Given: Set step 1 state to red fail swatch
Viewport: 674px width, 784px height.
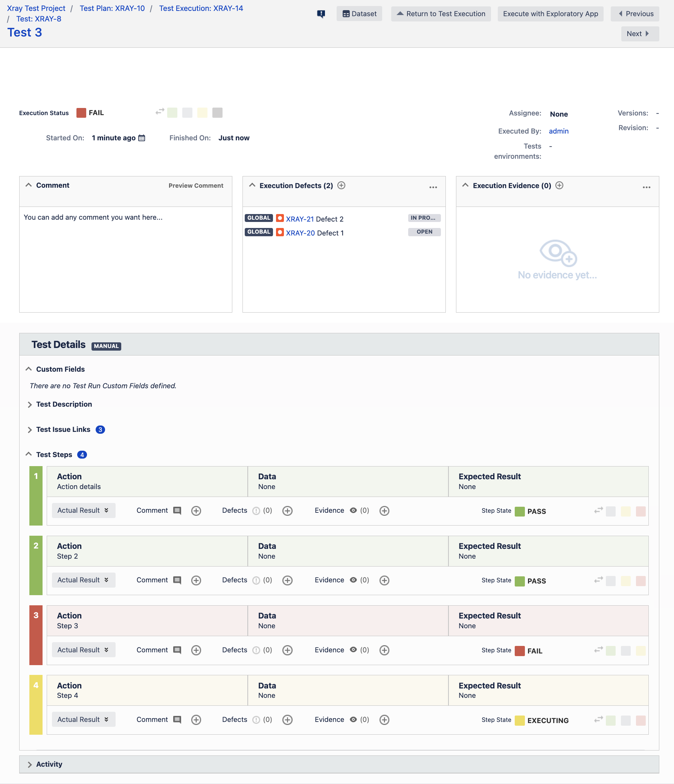Looking at the screenshot, I should pos(640,511).
